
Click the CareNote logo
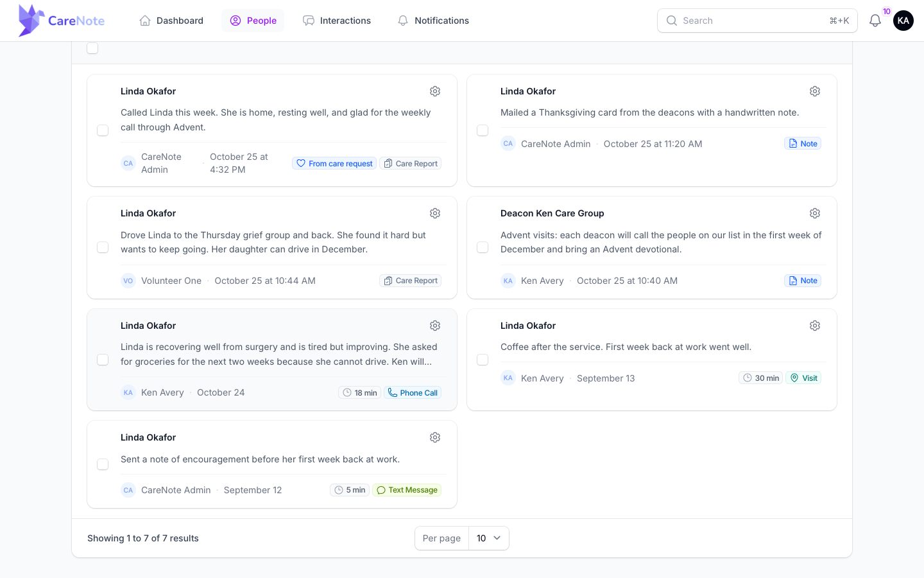click(x=62, y=21)
